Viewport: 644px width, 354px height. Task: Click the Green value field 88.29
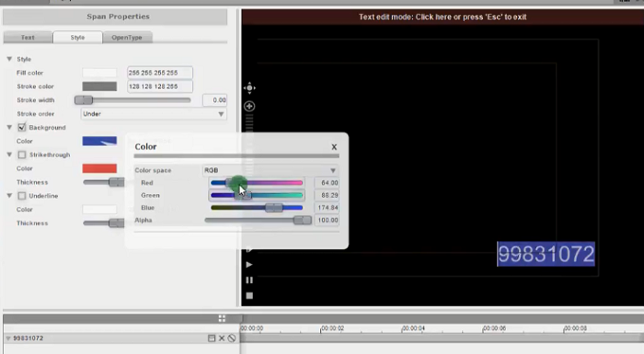point(327,196)
